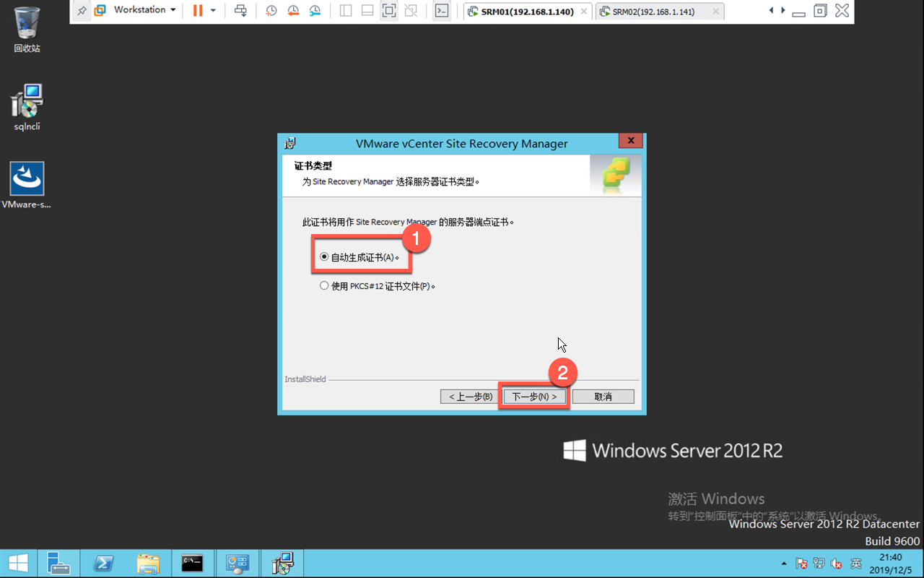Proceed with 下一步(N) button

pyautogui.click(x=534, y=397)
